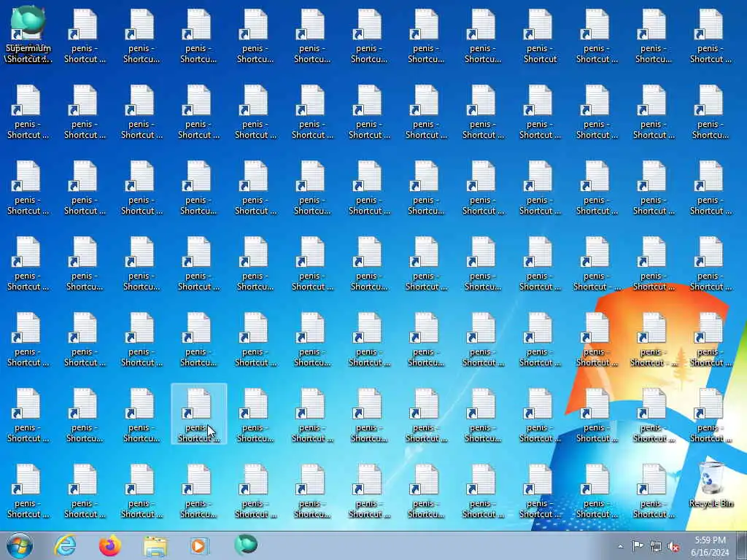Click the highlighted shortcut file under the cursor

(x=198, y=414)
